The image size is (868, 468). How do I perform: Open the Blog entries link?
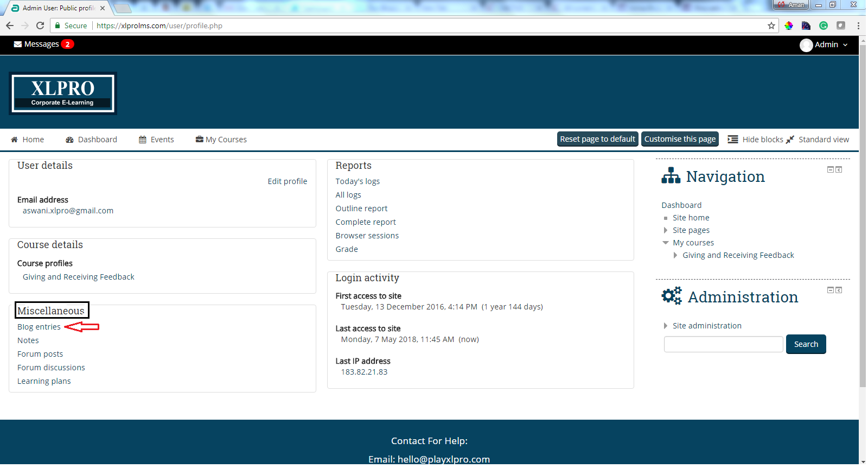(x=39, y=327)
